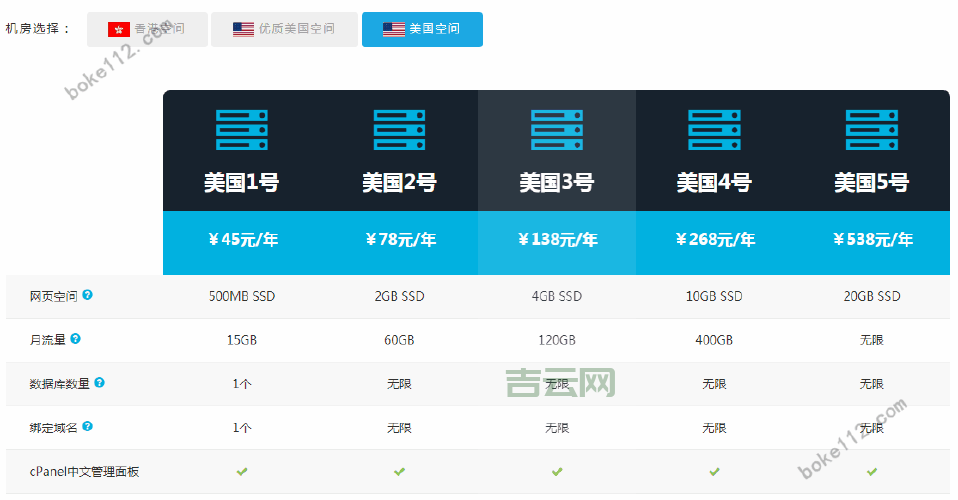Click the 20GB SSD cell for 美国5号
Image resolution: width=958 pixels, height=500 pixels.
[871, 297]
